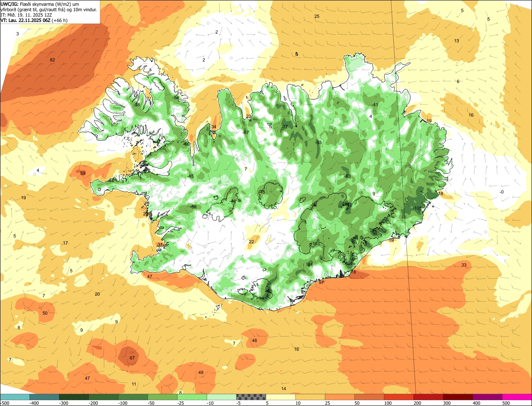Click the value 18 off the east coast
Viewport: 532px width, 406px height.
pyautogui.click(x=441, y=193)
